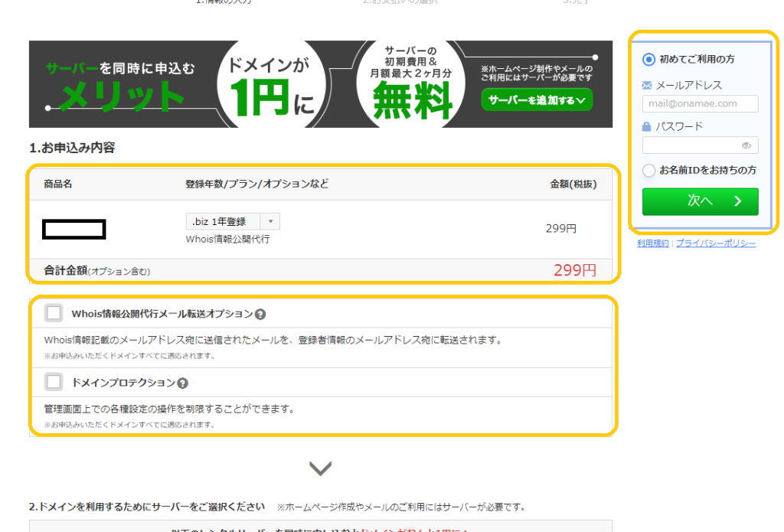Check Whois情報公開代行メール転送オプション checkbox
The height and width of the screenshot is (532, 784).
click(x=54, y=313)
